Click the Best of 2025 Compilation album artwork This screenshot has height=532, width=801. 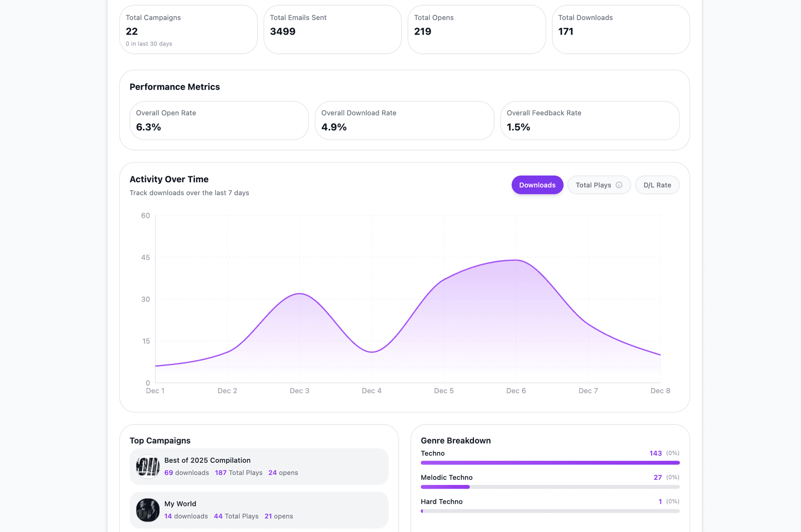(148, 466)
